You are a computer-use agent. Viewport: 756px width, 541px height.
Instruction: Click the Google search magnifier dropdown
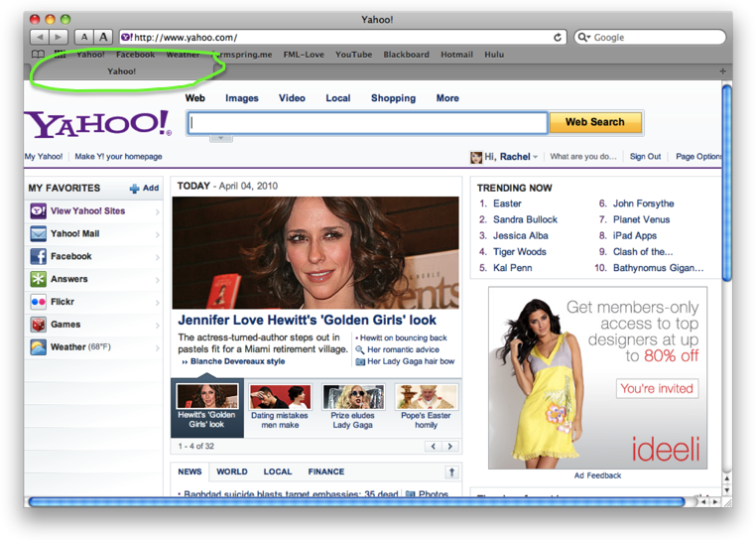pyautogui.click(x=584, y=37)
